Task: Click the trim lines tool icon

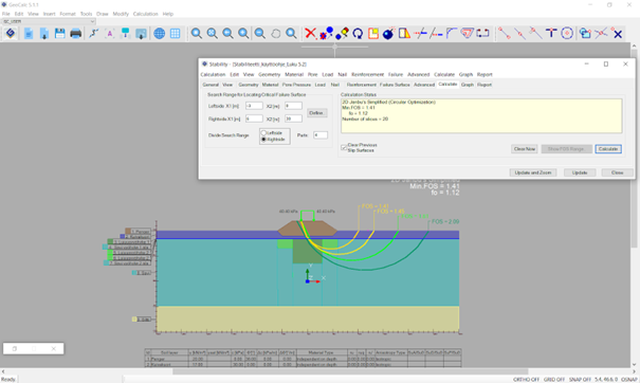Action: (420, 33)
